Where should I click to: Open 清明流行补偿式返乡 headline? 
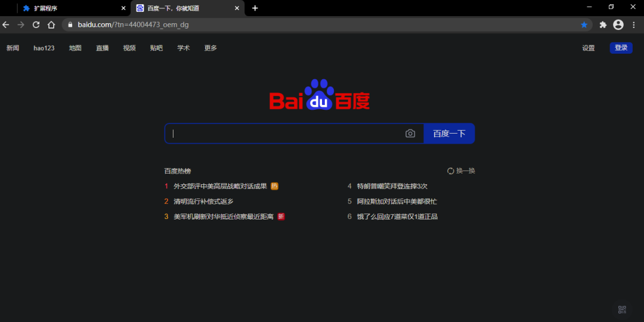coord(203,202)
